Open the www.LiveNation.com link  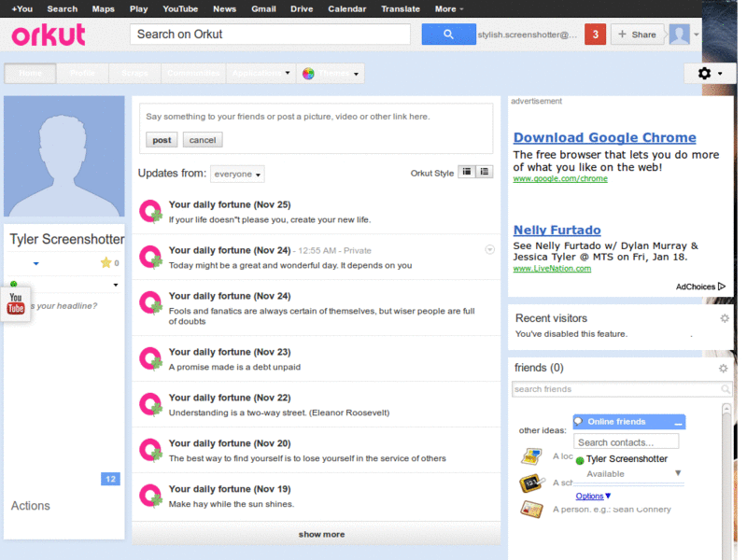(x=552, y=269)
